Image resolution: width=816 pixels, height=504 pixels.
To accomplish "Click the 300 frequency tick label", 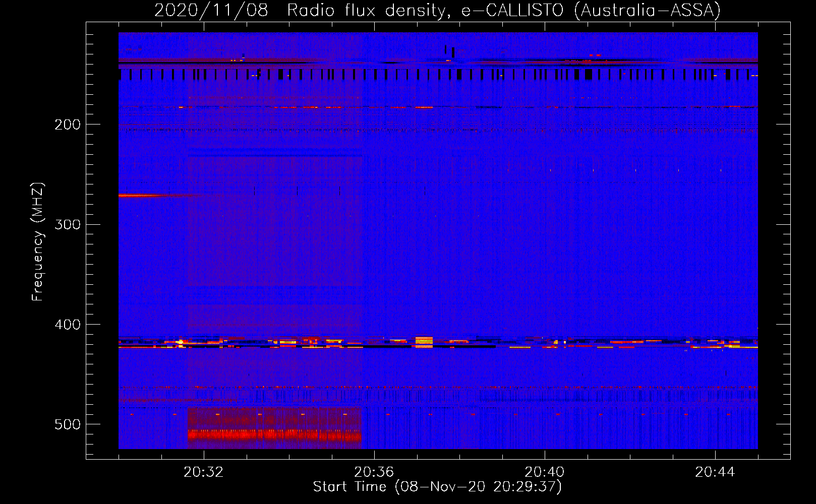I will [x=68, y=224].
